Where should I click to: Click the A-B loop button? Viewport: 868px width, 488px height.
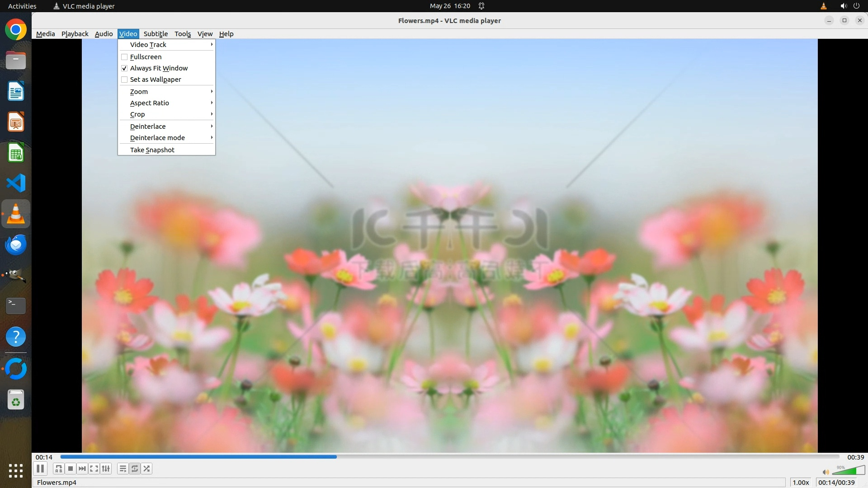(x=58, y=469)
